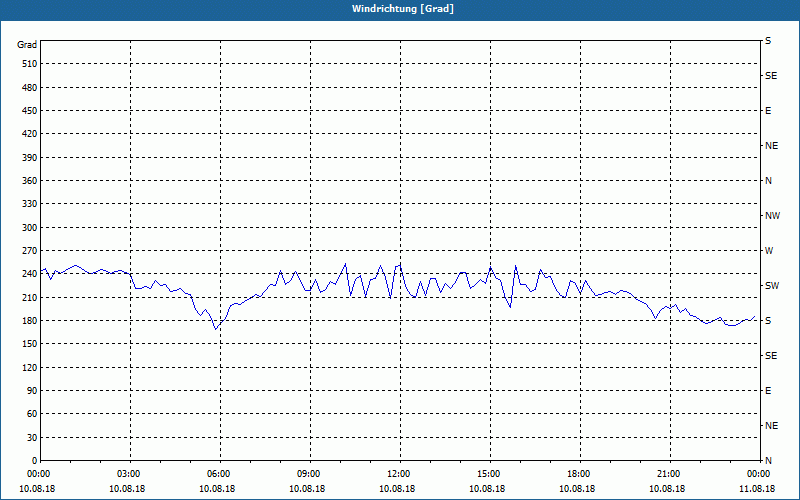Select the 11.08.18 date label

pyautogui.click(x=757, y=489)
